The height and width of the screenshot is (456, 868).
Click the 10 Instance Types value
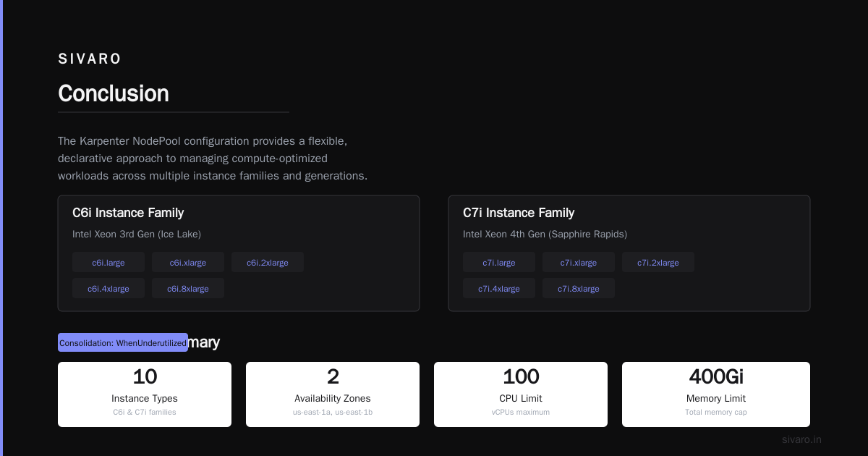(145, 377)
